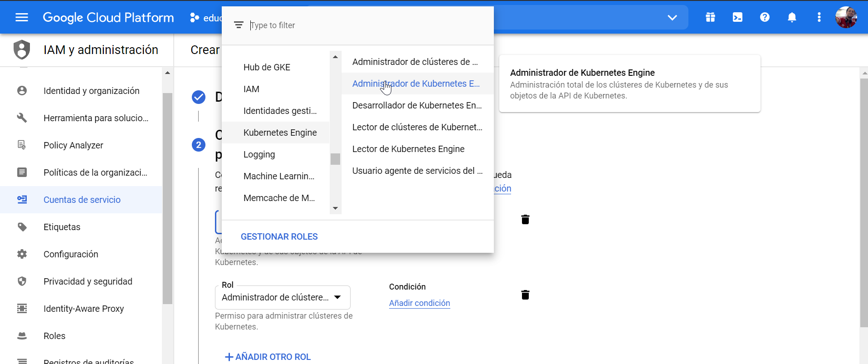
Task: Open Identity-Aware Proxy
Action: (x=84, y=309)
